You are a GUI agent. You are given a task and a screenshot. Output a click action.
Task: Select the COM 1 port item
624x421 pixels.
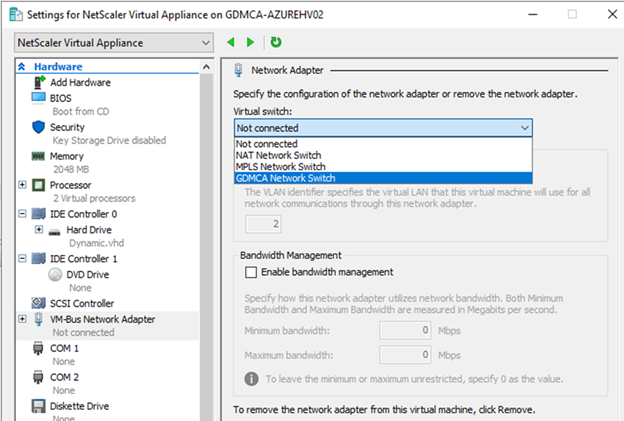pos(64,348)
